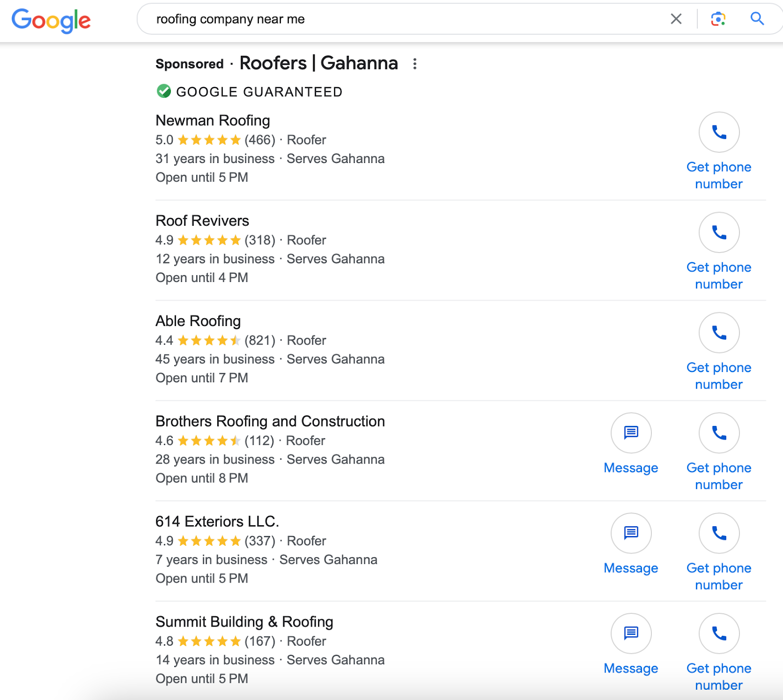Click message icon for 614 Exteriors LLC
Screen dimensions: 783x700
[x=631, y=533]
